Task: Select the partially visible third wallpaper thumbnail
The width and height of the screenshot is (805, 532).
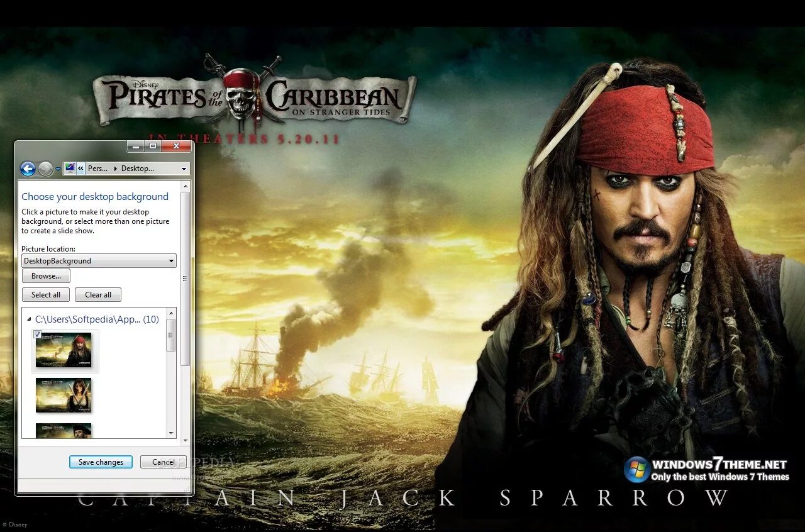Action: pos(64,430)
